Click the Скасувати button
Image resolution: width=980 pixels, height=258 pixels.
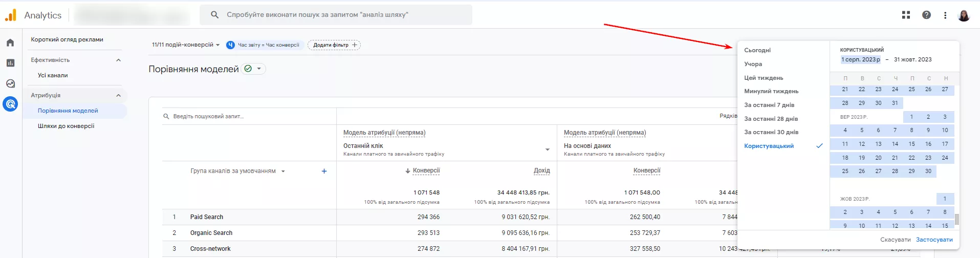tap(895, 240)
